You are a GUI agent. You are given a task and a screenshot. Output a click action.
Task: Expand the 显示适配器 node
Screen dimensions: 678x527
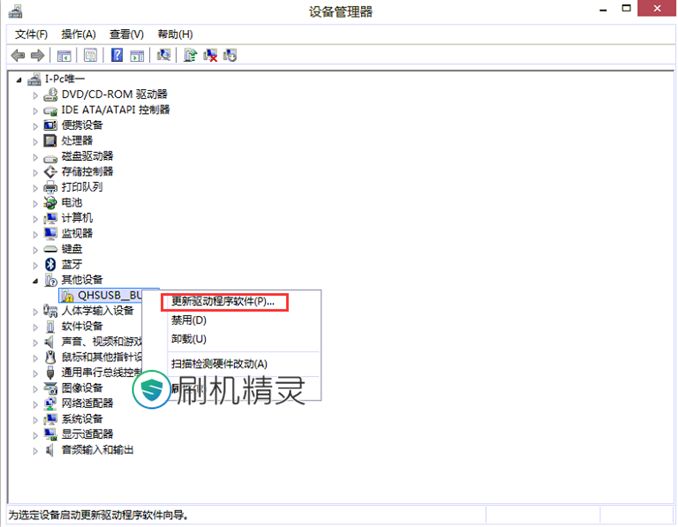pos(35,435)
